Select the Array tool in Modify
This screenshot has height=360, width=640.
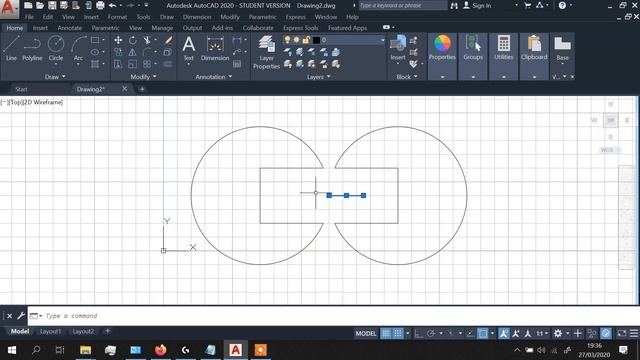tap(147, 64)
